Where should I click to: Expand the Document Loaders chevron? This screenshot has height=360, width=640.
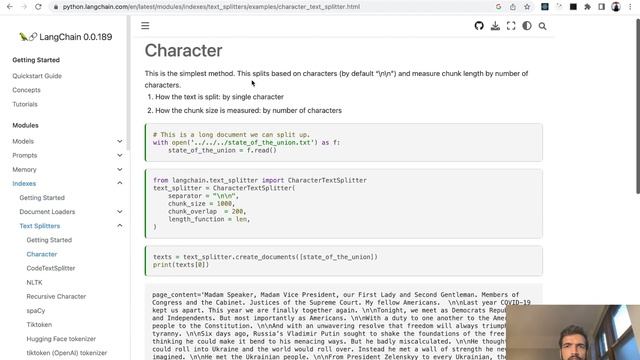pos(120,211)
